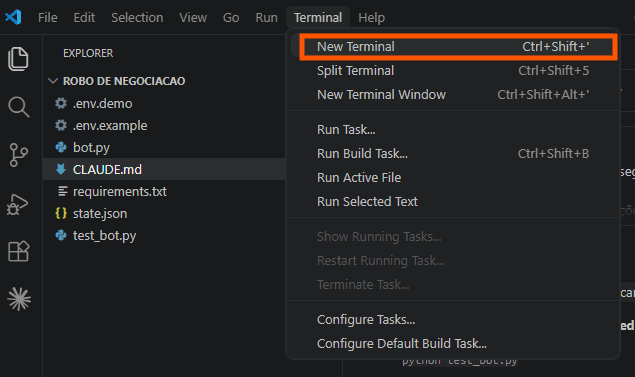Click the Python icon beside bot.py
The image size is (635, 377).
pyautogui.click(x=61, y=147)
